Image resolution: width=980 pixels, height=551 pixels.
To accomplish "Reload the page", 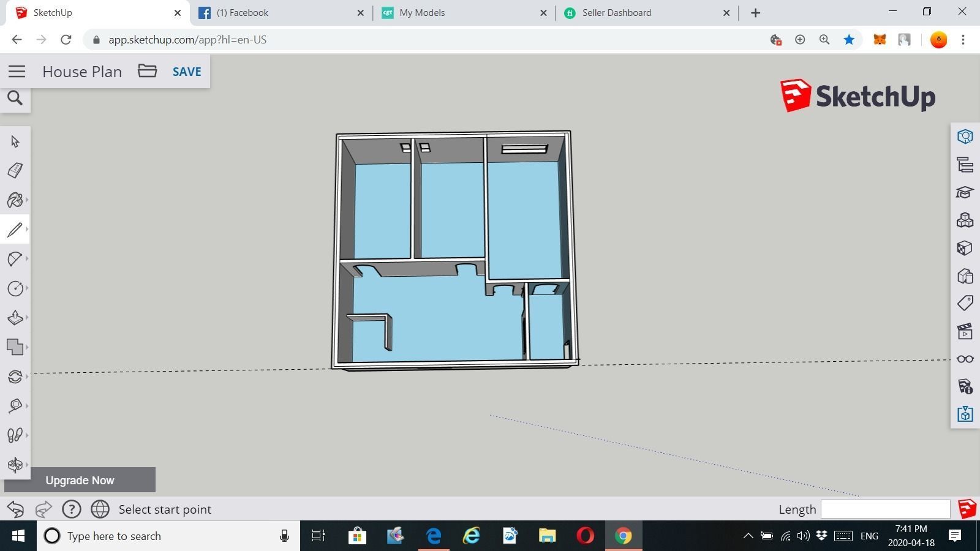I will tap(66, 40).
